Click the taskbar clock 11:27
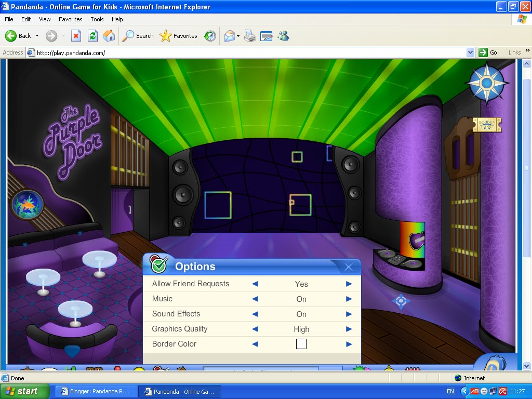The image size is (532, 399). (x=517, y=392)
